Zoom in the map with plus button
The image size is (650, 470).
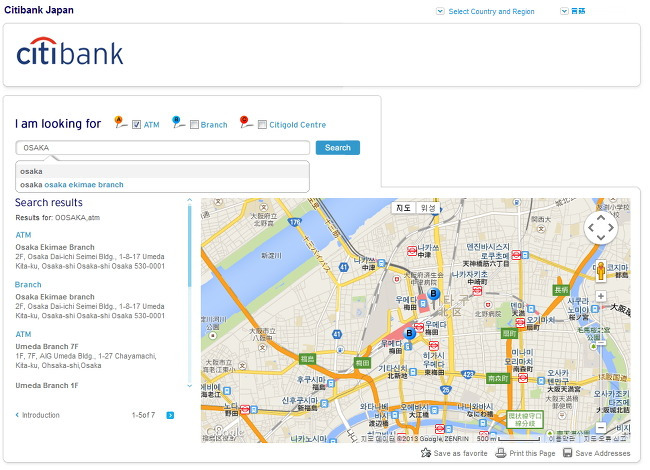tap(601, 296)
